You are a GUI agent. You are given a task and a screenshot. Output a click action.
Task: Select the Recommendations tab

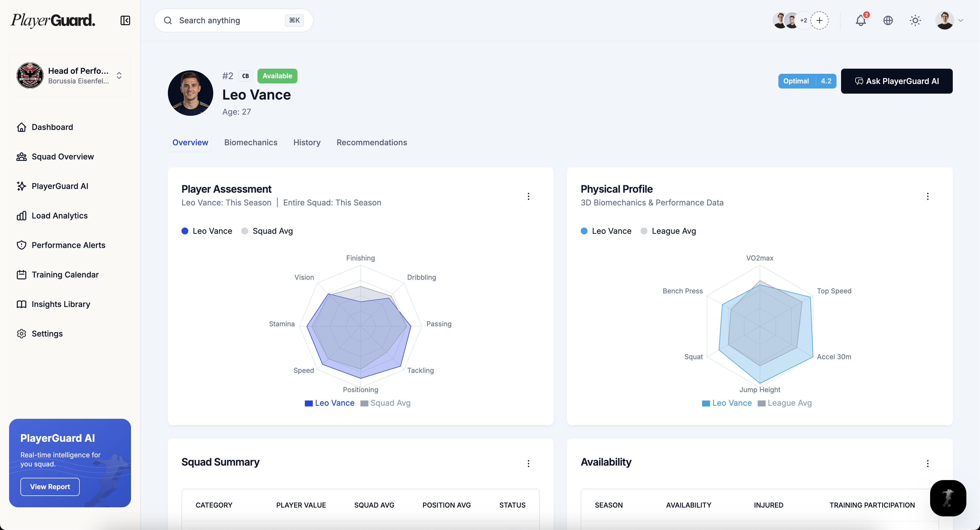pos(372,142)
